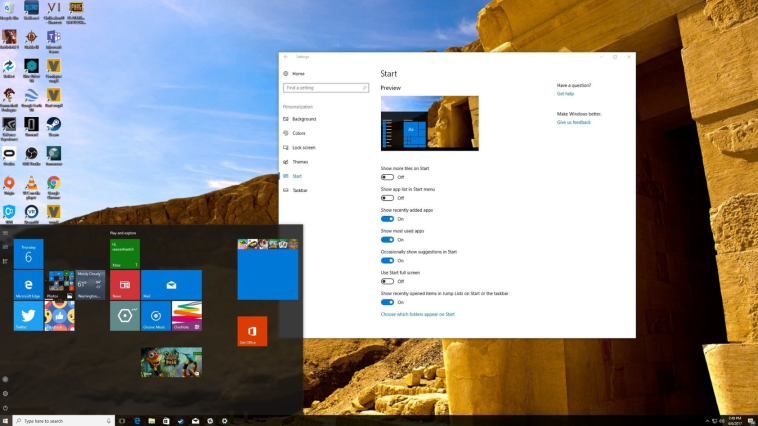Click the Find a setting search box

click(x=324, y=88)
